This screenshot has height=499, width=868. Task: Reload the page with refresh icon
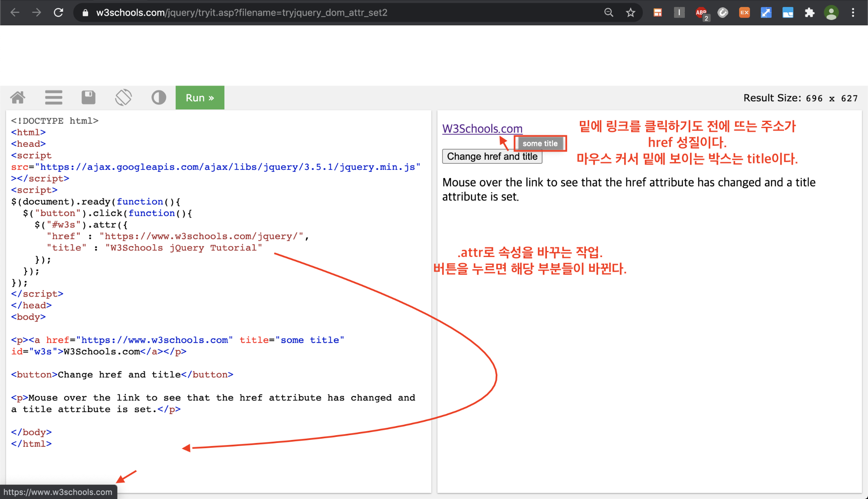pos(59,13)
